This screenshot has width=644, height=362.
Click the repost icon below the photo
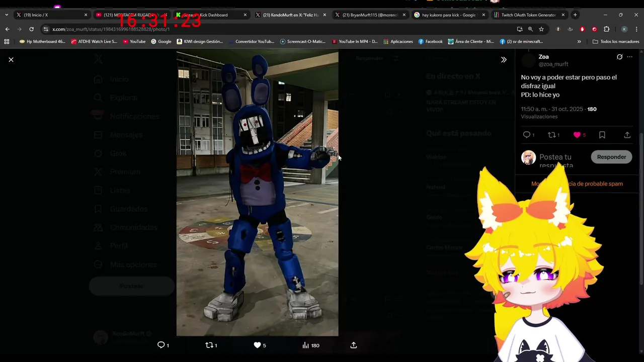click(210, 345)
